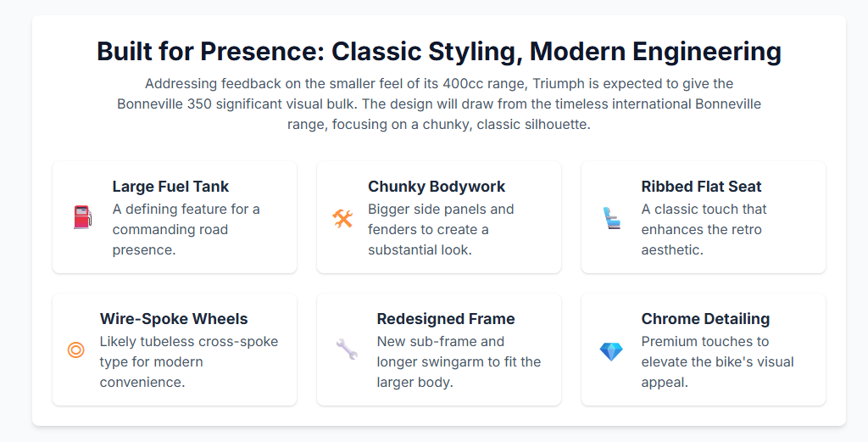Click the orange concentric circles wheel icon
This screenshot has height=442, width=868.
point(76,350)
